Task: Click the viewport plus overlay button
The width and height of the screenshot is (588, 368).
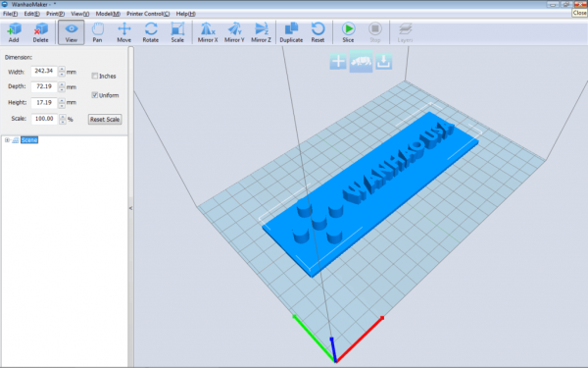Action: click(338, 61)
